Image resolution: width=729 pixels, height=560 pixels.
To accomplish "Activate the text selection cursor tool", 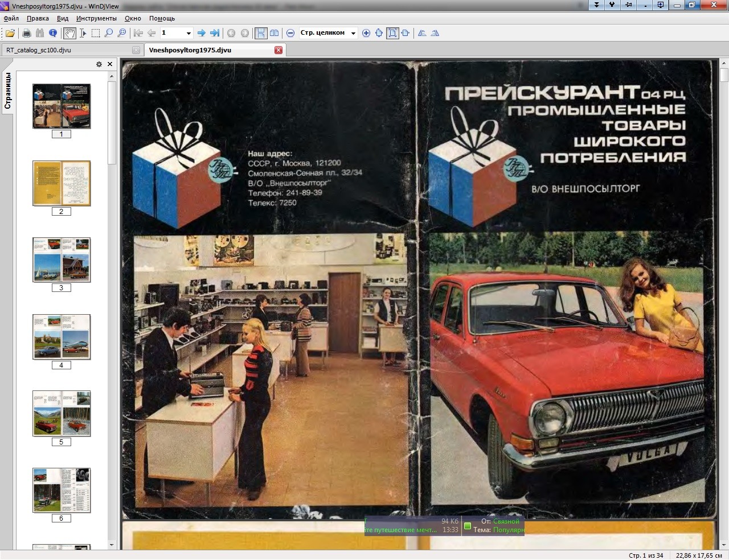I will coord(83,33).
